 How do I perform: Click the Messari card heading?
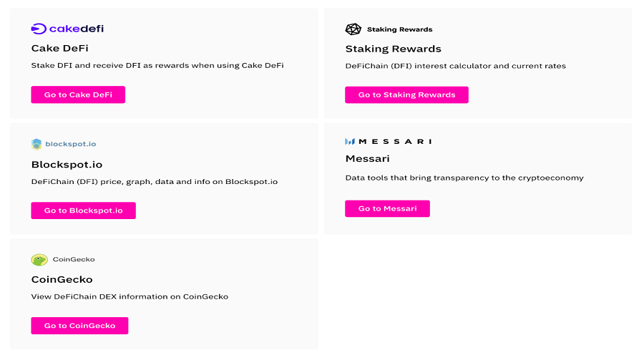click(368, 159)
